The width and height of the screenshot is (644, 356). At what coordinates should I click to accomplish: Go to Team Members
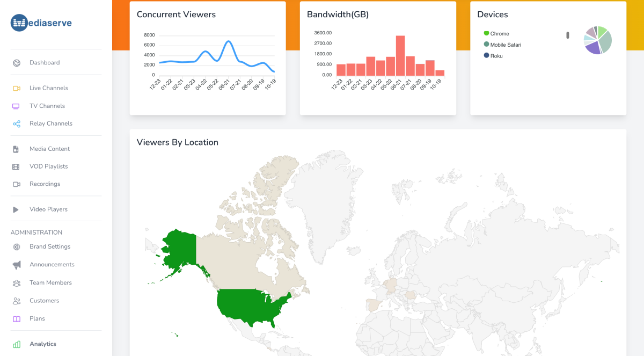[51, 283]
